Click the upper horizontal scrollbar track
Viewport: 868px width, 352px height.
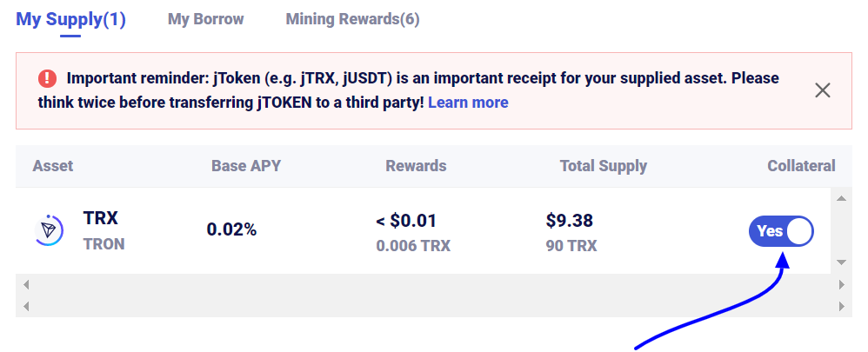[433, 285]
